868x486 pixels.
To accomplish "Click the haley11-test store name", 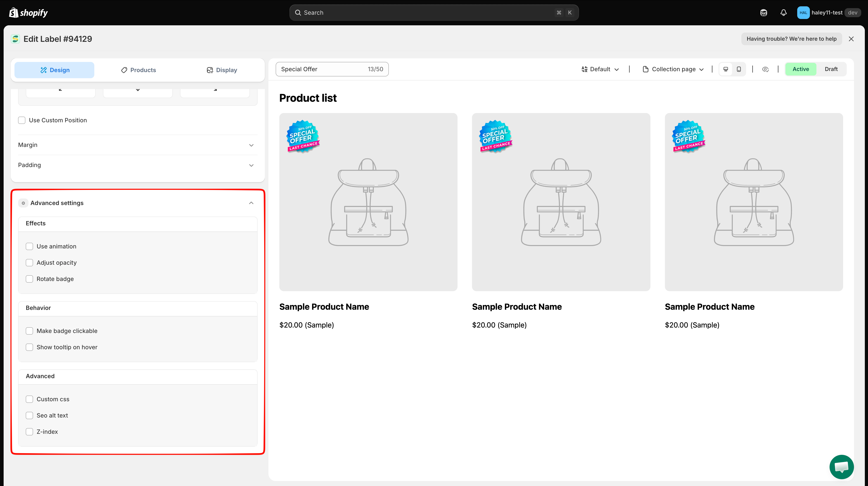I will point(827,12).
